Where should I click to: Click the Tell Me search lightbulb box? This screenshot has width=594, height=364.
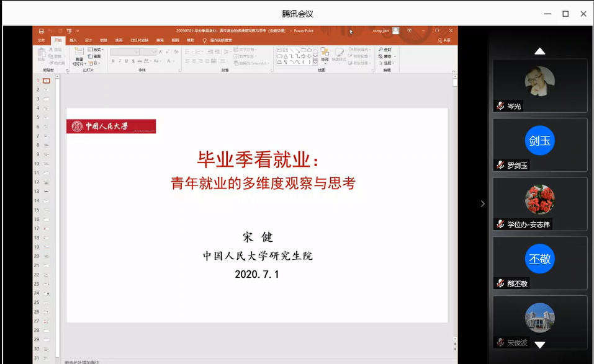pos(217,40)
